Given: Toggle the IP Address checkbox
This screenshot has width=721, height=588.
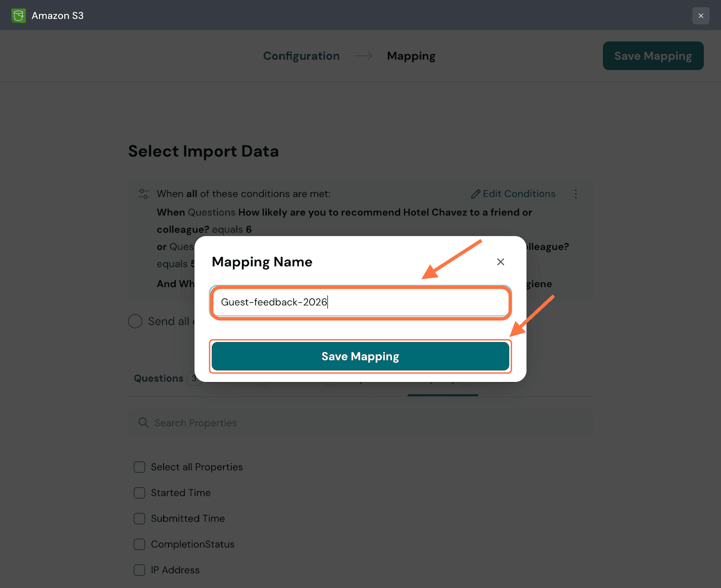Looking at the screenshot, I should click(x=140, y=570).
